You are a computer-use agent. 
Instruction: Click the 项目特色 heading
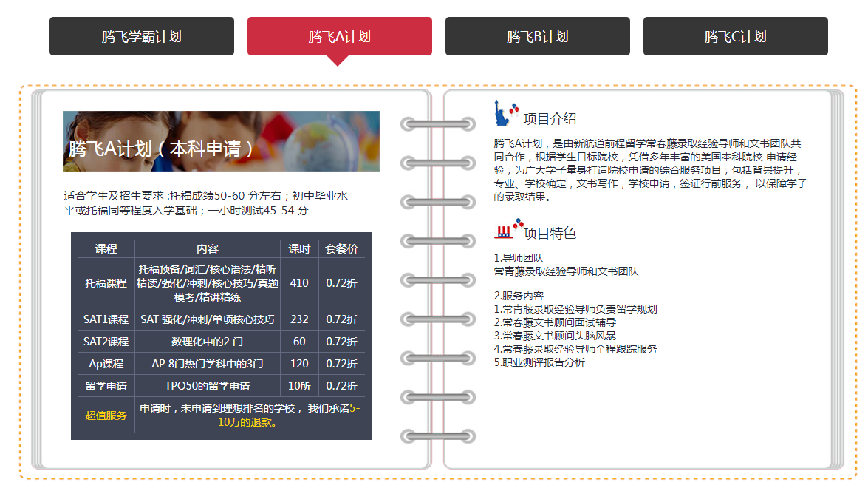click(x=549, y=234)
